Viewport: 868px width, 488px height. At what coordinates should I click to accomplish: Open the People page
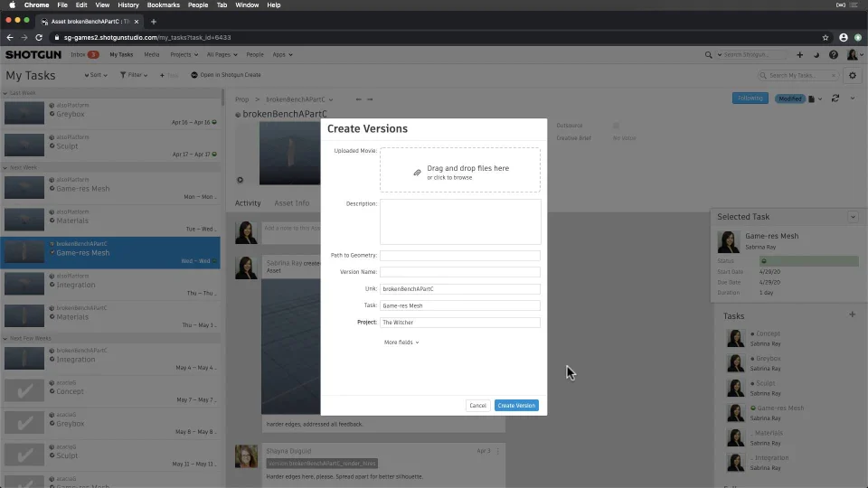click(x=255, y=55)
